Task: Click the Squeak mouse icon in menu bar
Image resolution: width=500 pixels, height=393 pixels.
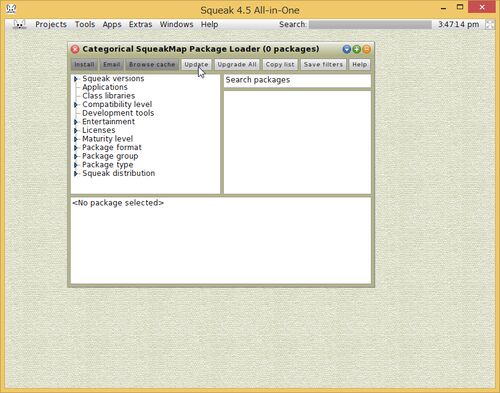Action: (x=19, y=24)
